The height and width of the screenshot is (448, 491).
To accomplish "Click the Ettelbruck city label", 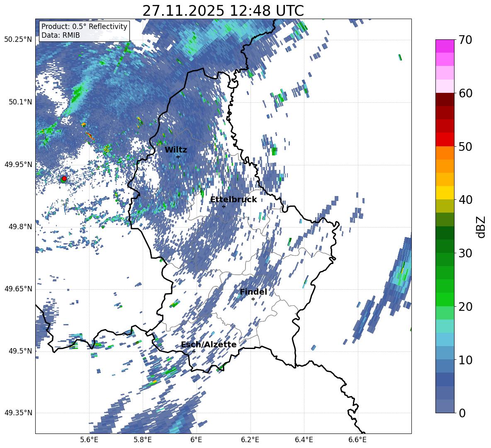I will point(233,200).
